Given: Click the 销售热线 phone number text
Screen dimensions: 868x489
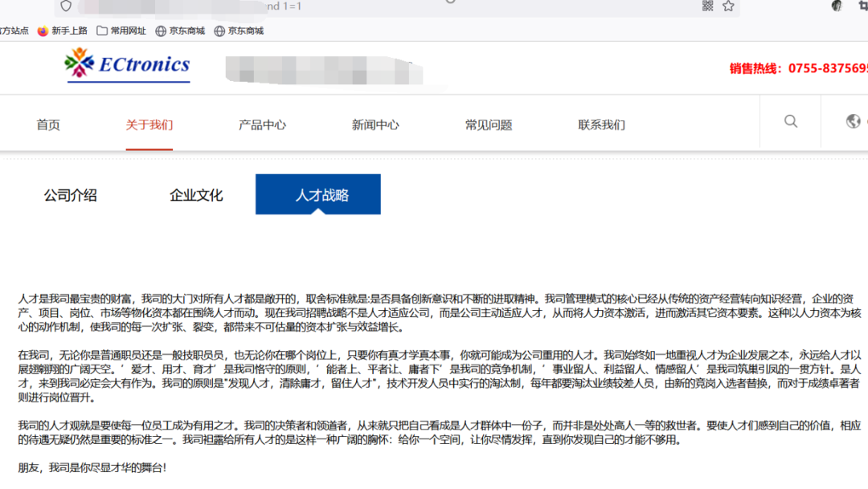Looking at the screenshot, I should 798,68.
